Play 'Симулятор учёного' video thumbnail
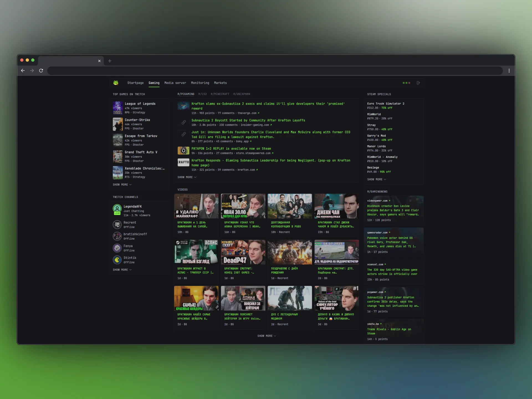The width and height of the screenshot is (532, 399). [x=337, y=298]
